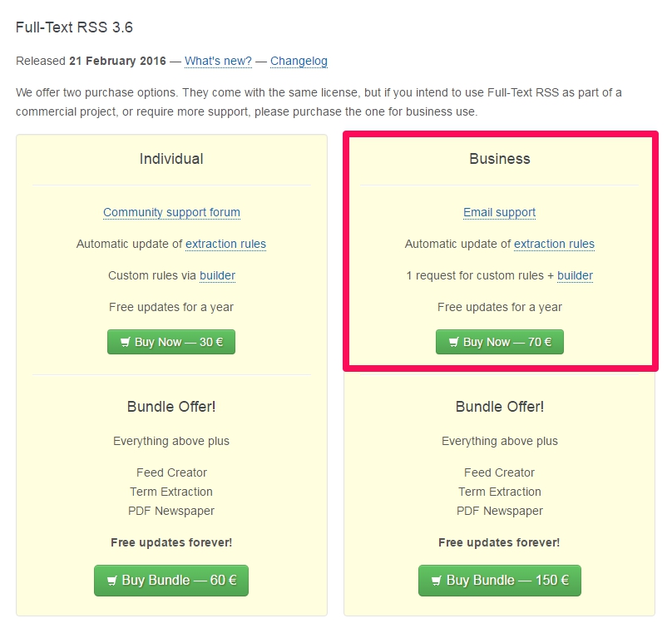Click PDF Newspaper text in Business bundle

499,511
